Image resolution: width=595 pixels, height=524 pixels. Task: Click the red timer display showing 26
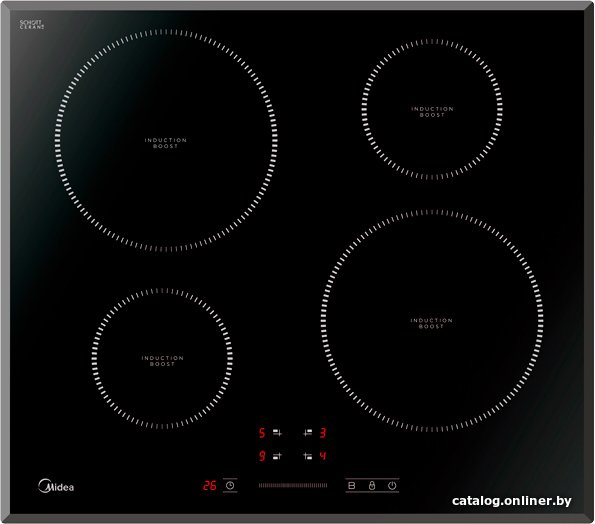(209, 485)
